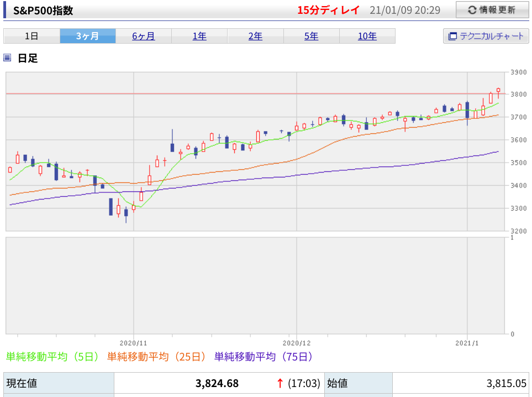Switch to the 2年 period tab

pyautogui.click(x=255, y=36)
